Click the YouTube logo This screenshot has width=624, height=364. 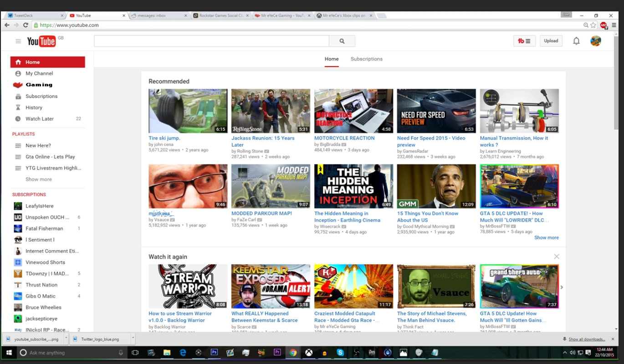coord(41,41)
